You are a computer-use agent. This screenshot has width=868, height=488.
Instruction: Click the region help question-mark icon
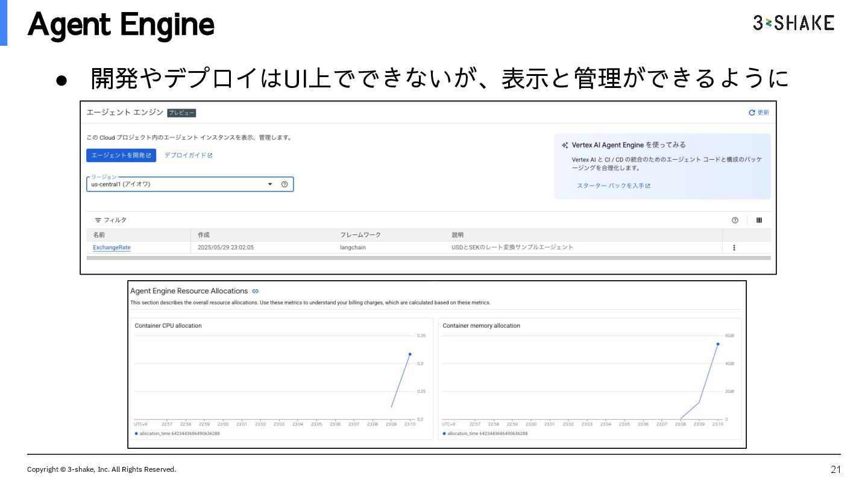click(285, 184)
